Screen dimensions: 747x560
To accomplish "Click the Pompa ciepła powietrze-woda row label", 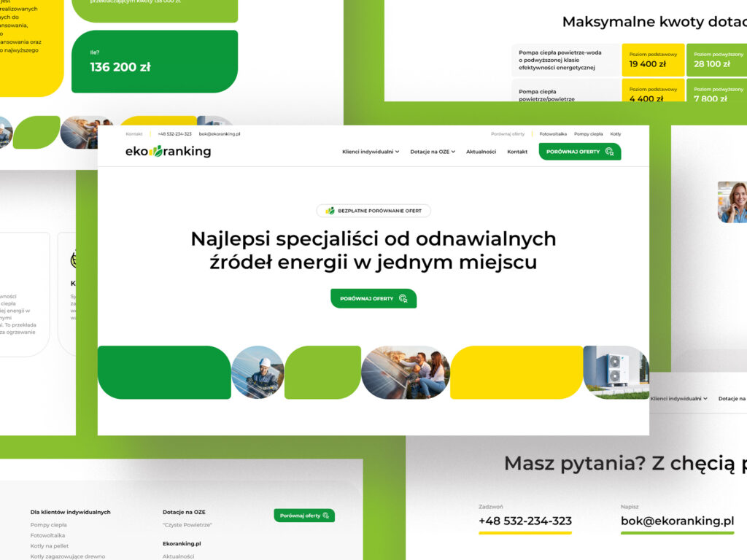I will coord(560,60).
